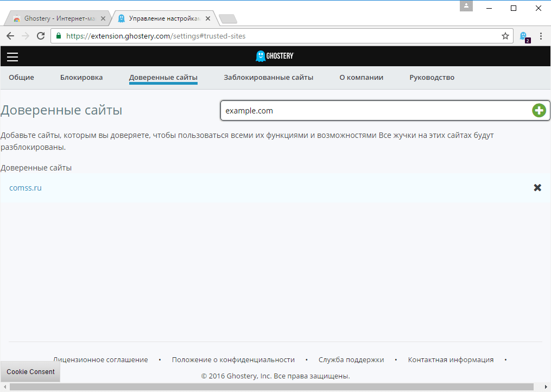Click the Ghostery extension icon in the toolbar
The height and width of the screenshot is (392, 551).
(524, 36)
